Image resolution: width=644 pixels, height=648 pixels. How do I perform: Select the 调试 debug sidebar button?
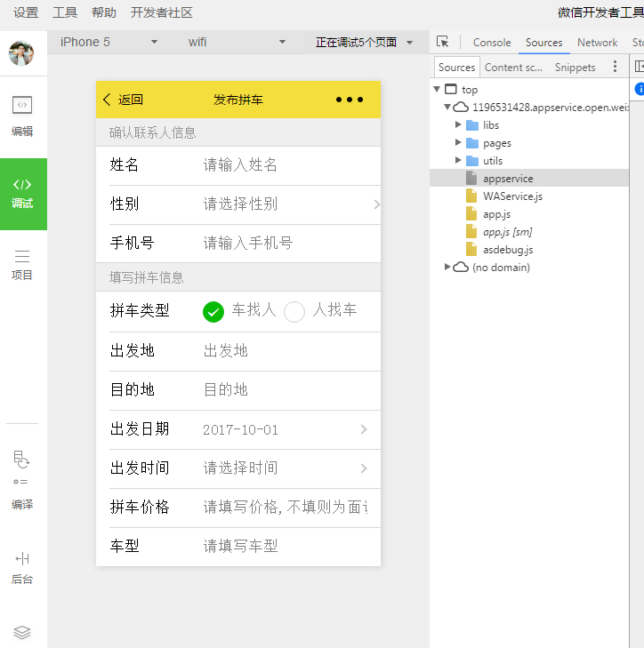pyautogui.click(x=23, y=194)
